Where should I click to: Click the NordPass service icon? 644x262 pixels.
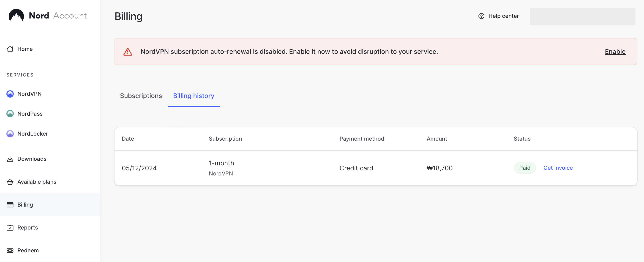10,114
